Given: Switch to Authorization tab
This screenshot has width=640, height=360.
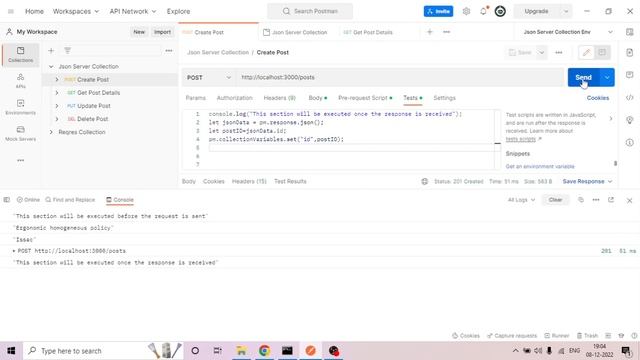Looking at the screenshot, I should tap(234, 98).
